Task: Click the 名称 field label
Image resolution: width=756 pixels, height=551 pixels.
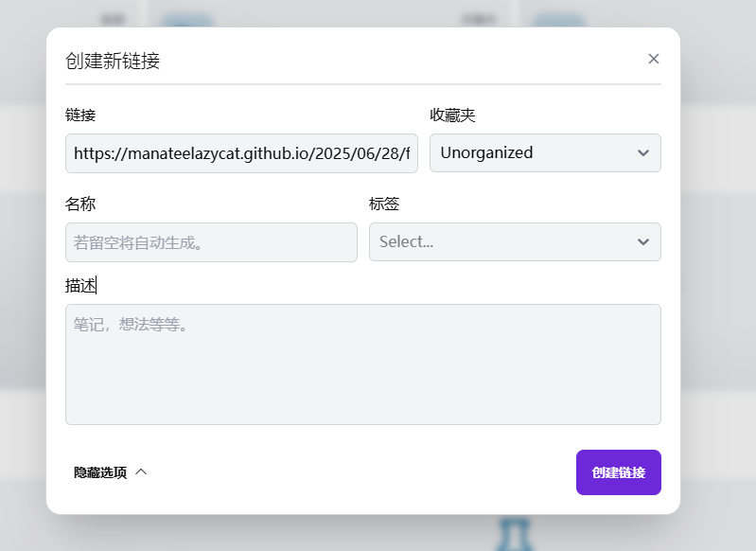Action: coord(80,204)
